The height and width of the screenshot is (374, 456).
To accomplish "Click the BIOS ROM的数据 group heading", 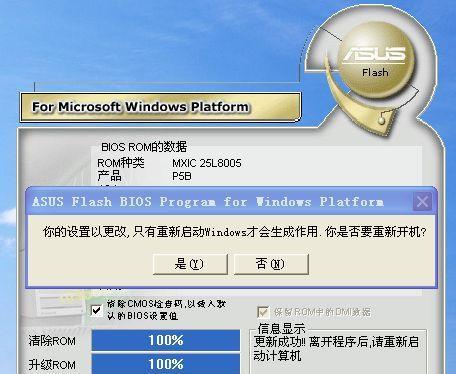I will [144, 147].
